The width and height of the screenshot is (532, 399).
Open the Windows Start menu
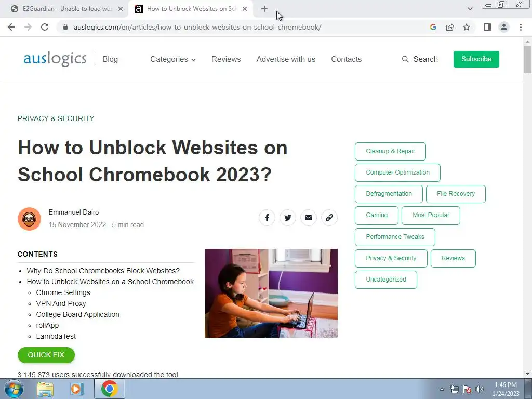click(13, 389)
